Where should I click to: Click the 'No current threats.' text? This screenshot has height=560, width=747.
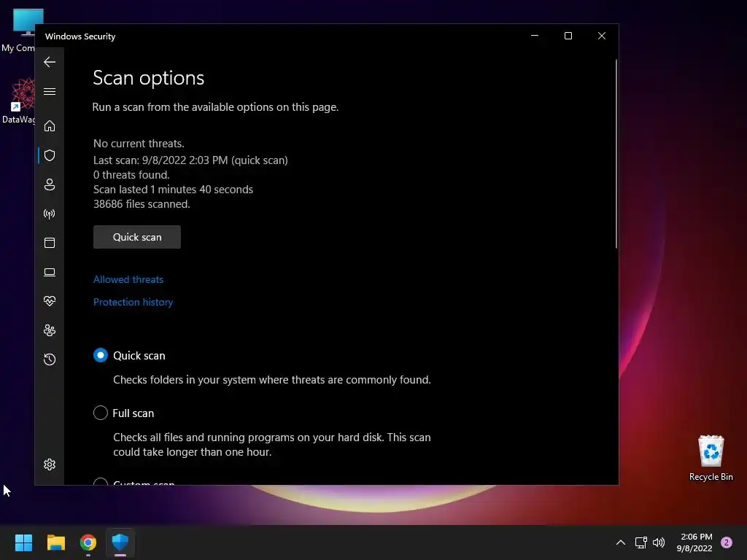click(139, 144)
